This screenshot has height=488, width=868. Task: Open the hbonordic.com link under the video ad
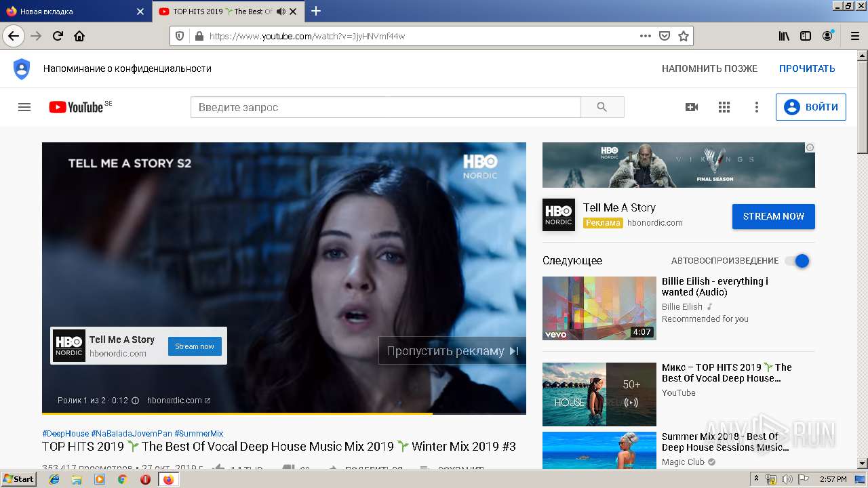click(178, 401)
